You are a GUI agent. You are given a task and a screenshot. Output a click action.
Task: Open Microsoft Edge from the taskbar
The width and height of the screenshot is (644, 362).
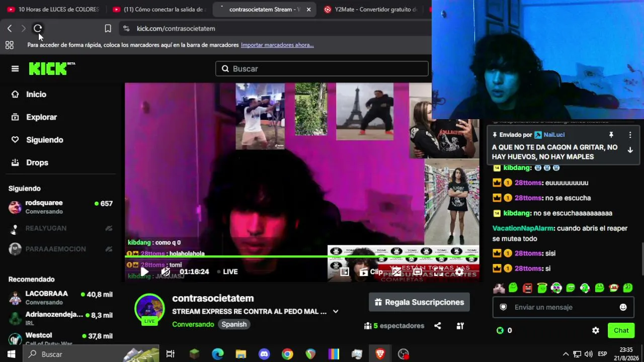[217, 354]
